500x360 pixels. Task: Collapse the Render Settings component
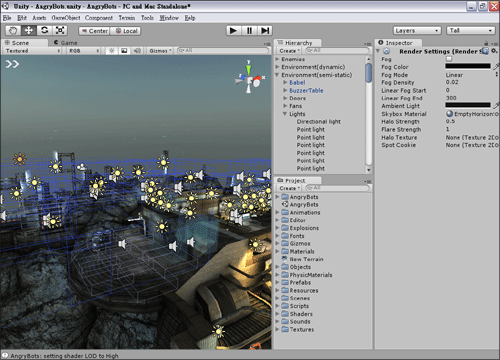pyautogui.click(x=378, y=51)
